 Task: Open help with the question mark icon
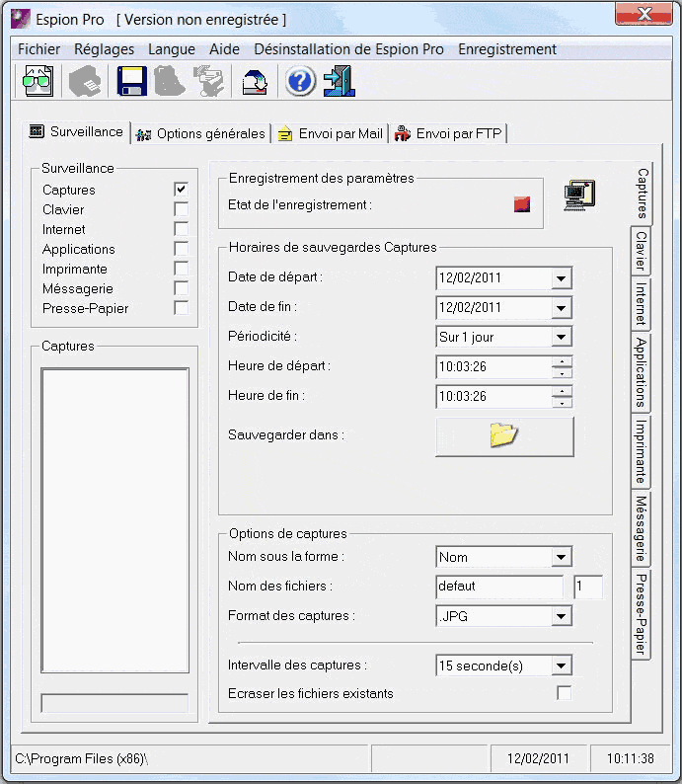[x=300, y=81]
